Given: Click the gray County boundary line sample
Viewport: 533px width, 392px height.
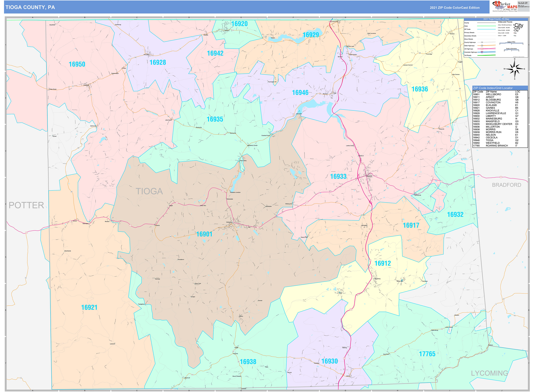Looking at the screenshot, I should [487, 23].
